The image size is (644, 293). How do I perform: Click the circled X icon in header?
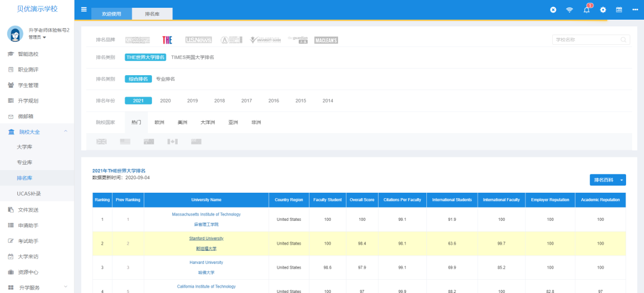pos(553,10)
